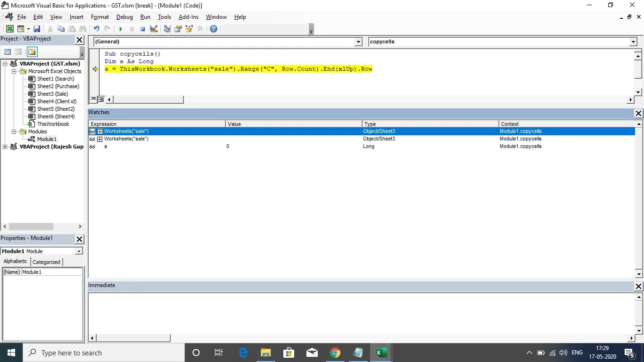Collapse the Microsoft Excel Objects folder
This screenshot has height=362, width=644.
tap(14, 71)
